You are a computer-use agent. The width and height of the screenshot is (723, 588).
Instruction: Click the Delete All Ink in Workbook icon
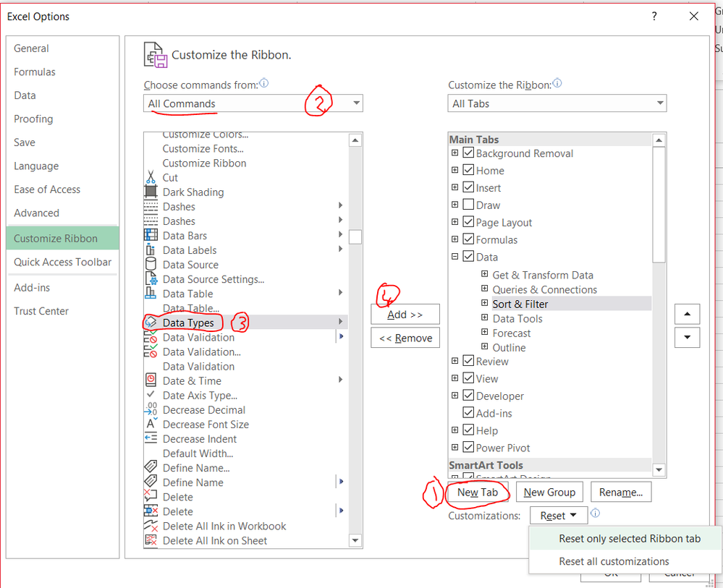[151, 525]
